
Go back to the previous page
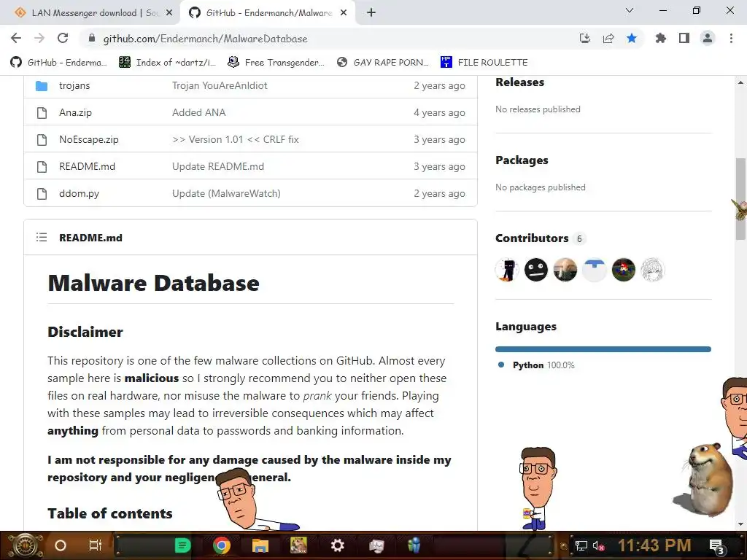point(16,38)
